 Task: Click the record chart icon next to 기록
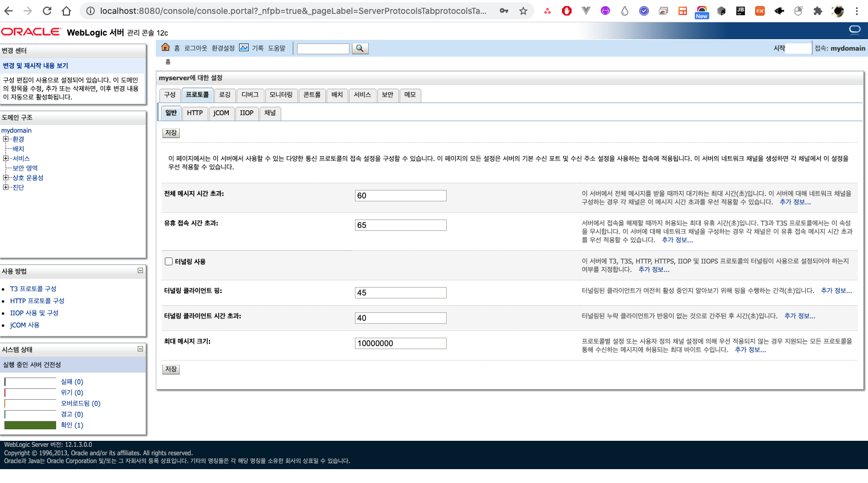coord(244,48)
